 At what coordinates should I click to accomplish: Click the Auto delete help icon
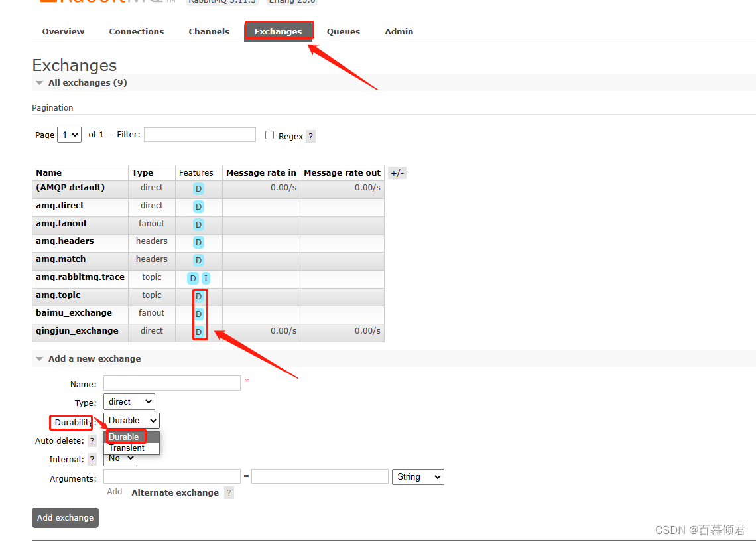pyautogui.click(x=92, y=440)
